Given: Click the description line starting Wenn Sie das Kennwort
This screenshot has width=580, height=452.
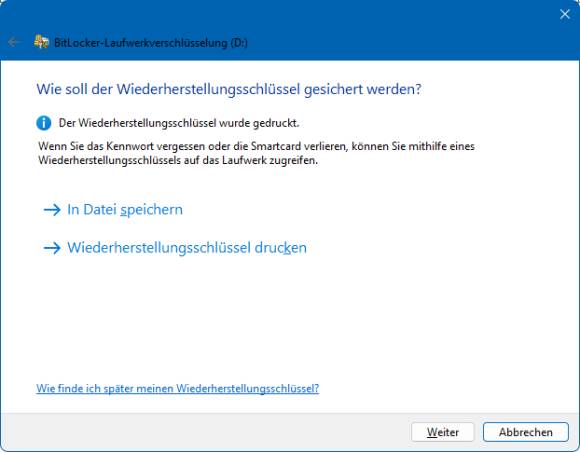Looking at the screenshot, I should point(256,146).
